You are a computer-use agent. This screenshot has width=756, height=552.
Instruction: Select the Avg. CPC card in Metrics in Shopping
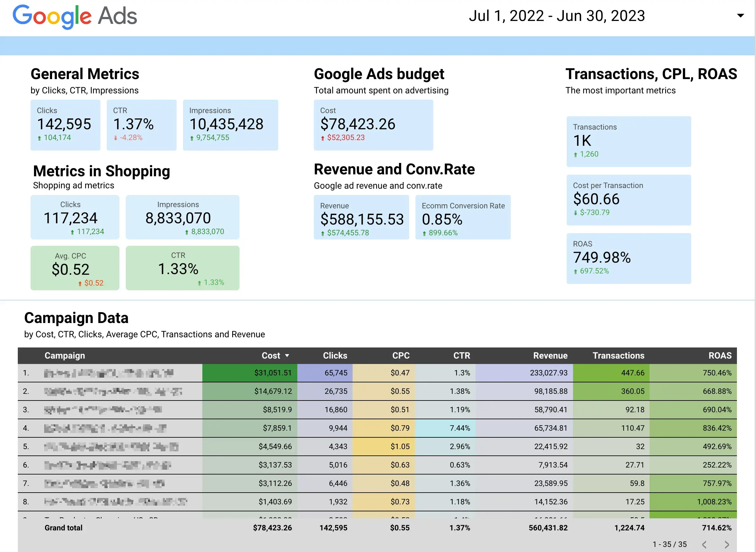75,268
